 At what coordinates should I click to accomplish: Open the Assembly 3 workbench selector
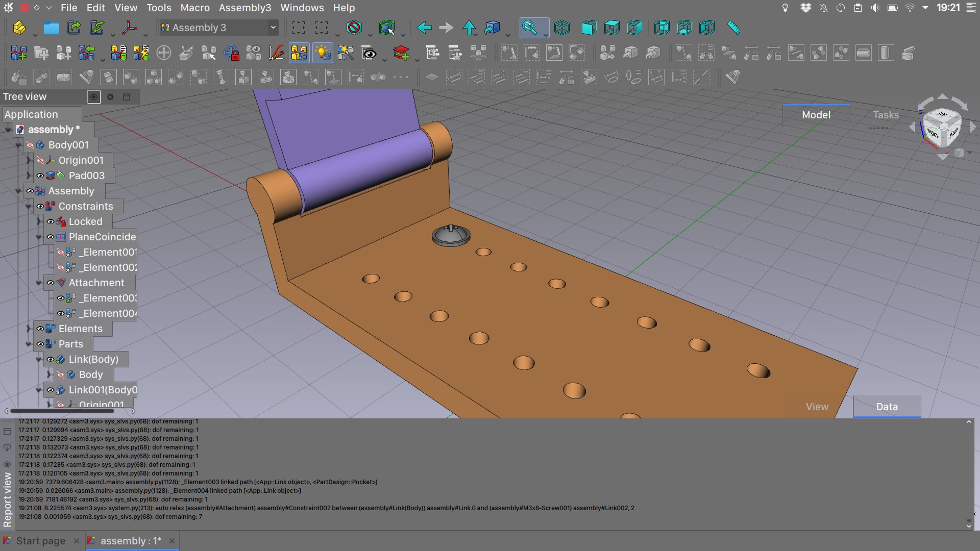pyautogui.click(x=218, y=27)
